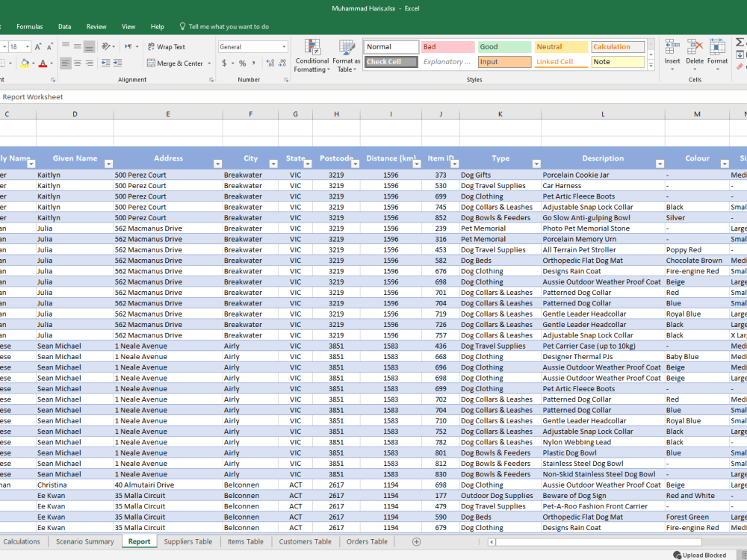Open Number format dialog launcher
Image resolution: width=747 pixels, height=560 pixels.
click(x=286, y=80)
